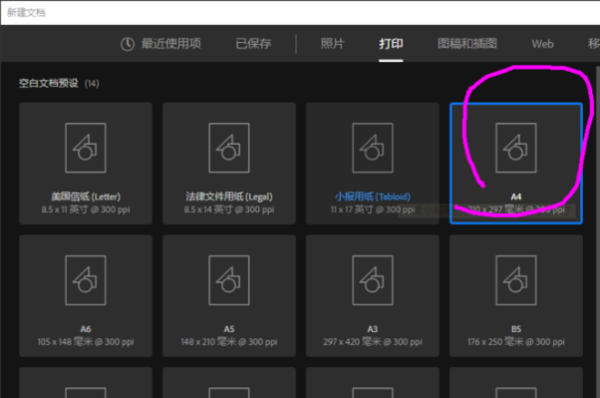
Task: Choose the 法律文件用纸 (Legal) preset icon
Action: (229, 148)
